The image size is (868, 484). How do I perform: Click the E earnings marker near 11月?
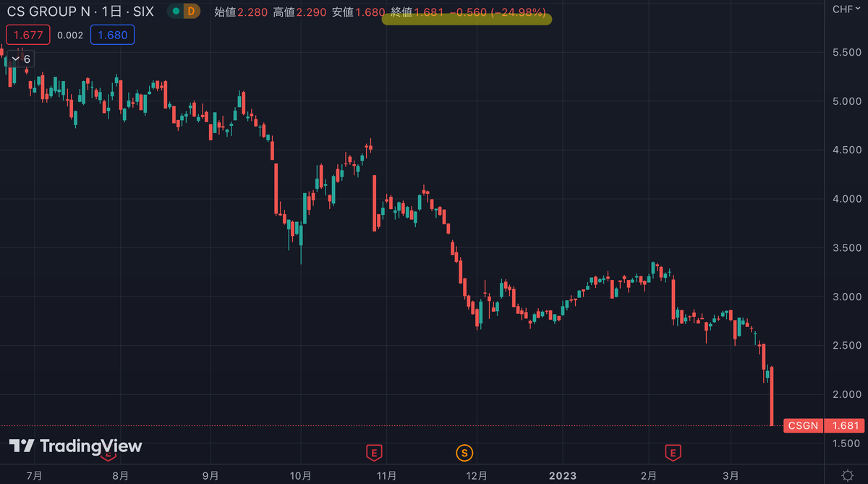tap(374, 453)
